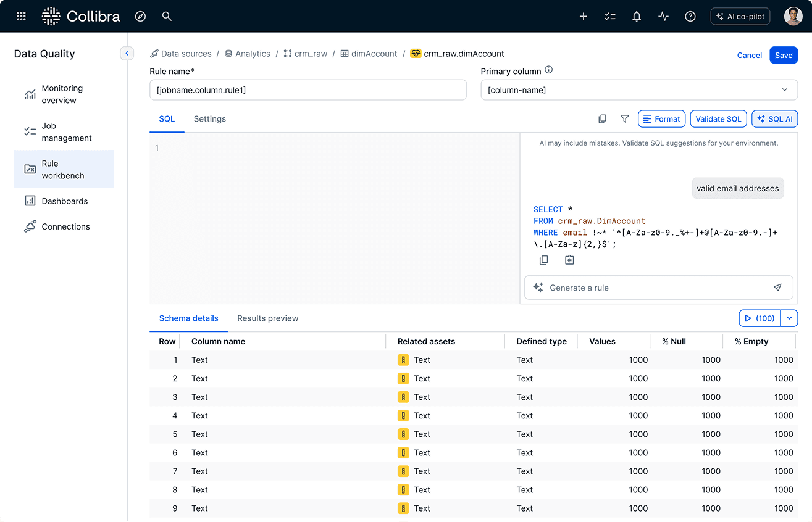Select Rule workbench in sidebar

tap(64, 170)
